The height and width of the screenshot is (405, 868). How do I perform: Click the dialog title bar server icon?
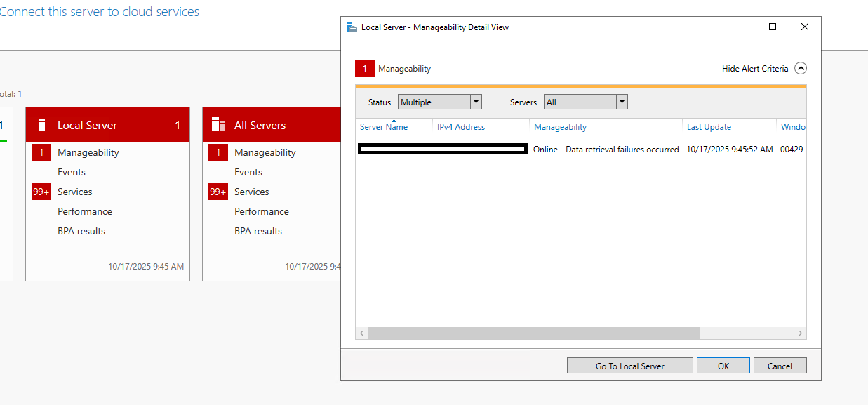pos(352,27)
